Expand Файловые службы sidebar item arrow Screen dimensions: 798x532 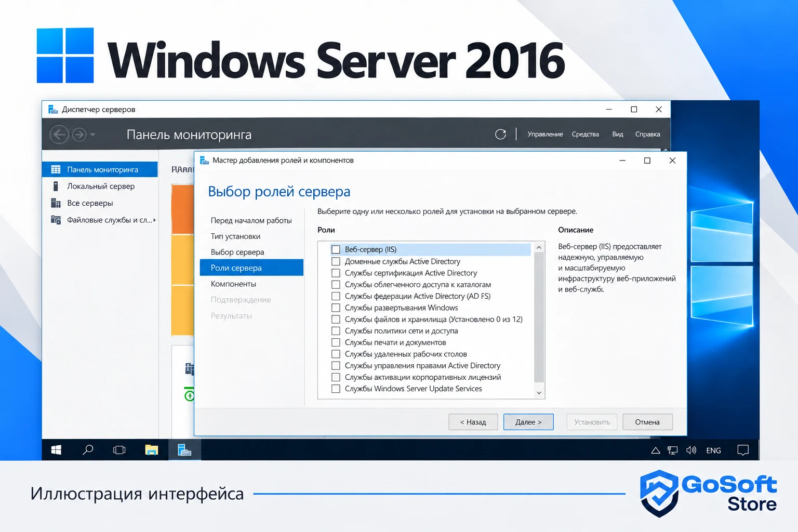pyautogui.click(x=154, y=220)
